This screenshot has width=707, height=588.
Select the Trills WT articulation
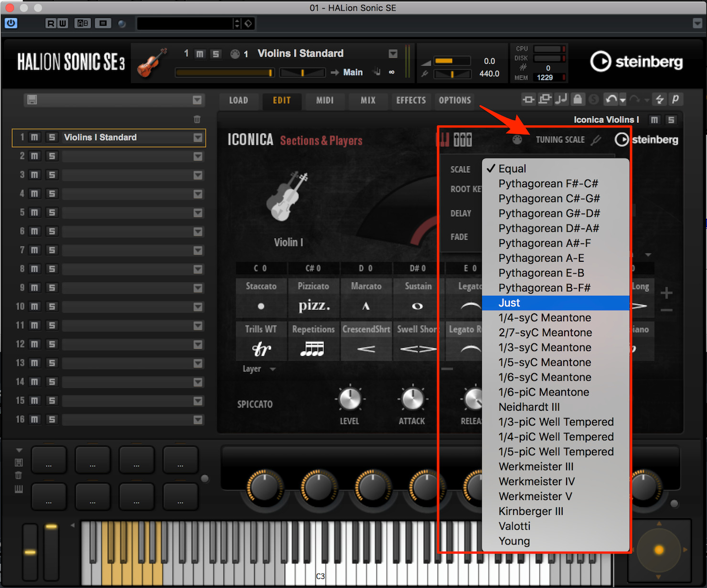[x=261, y=341]
